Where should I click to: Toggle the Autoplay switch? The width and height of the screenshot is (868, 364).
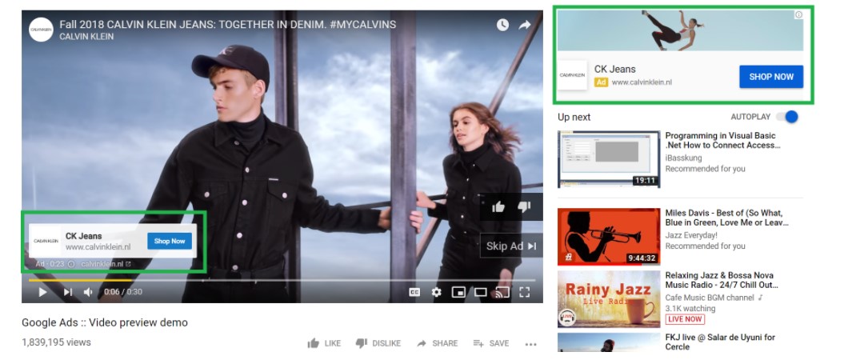tap(786, 117)
